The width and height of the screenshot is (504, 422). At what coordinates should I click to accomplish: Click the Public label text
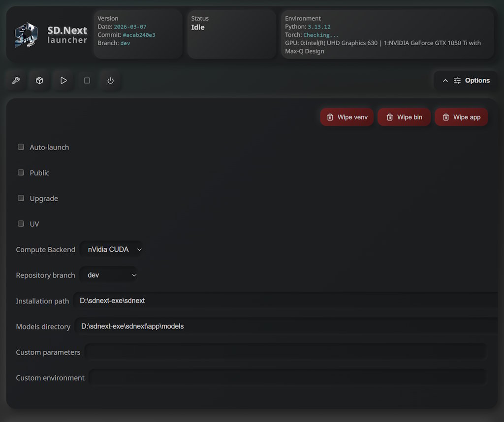point(39,173)
